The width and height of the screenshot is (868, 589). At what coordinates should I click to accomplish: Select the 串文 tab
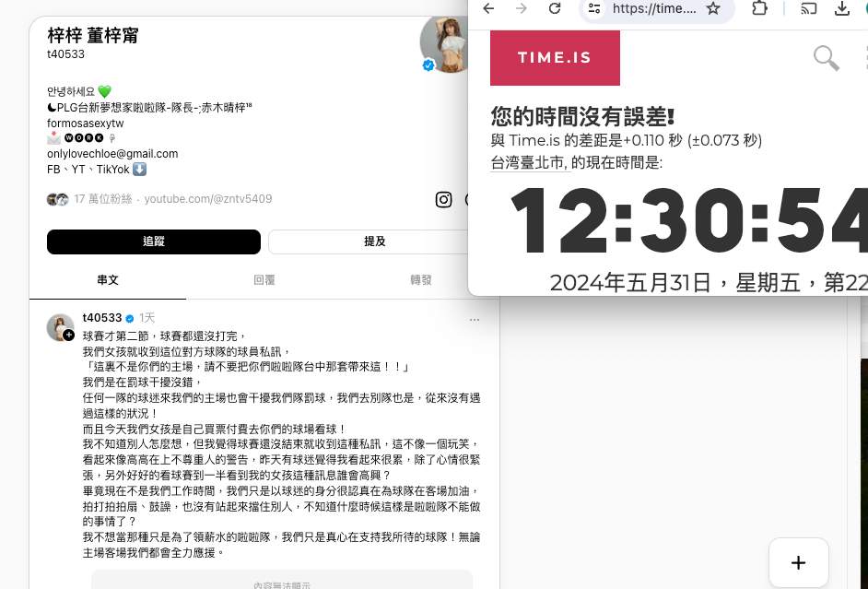tap(108, 280)
